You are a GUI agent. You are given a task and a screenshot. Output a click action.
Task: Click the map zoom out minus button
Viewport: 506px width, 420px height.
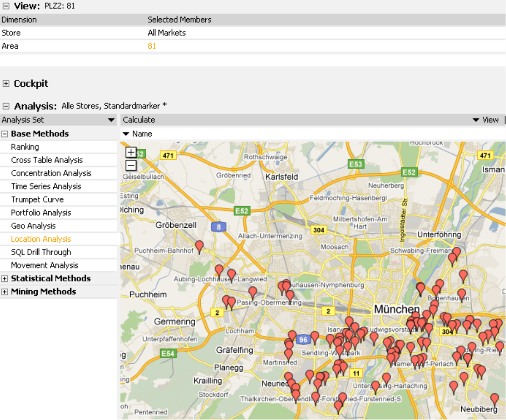coord(131,166)
